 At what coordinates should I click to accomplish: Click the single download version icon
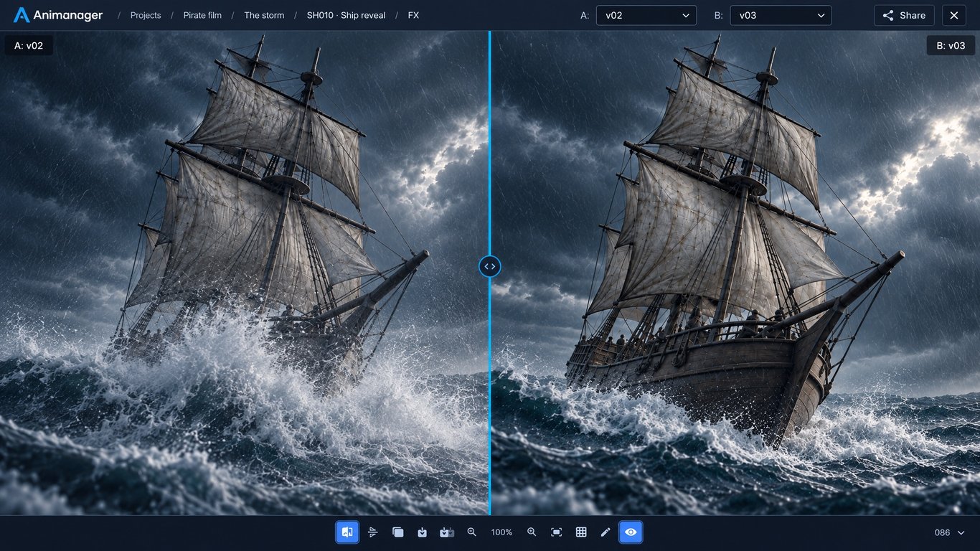click(423, 532)
